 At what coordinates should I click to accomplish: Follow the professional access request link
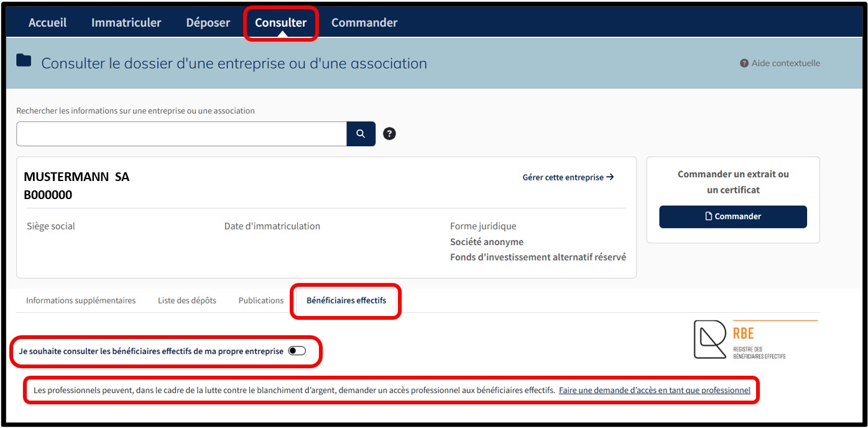click(x=654, y=391)
